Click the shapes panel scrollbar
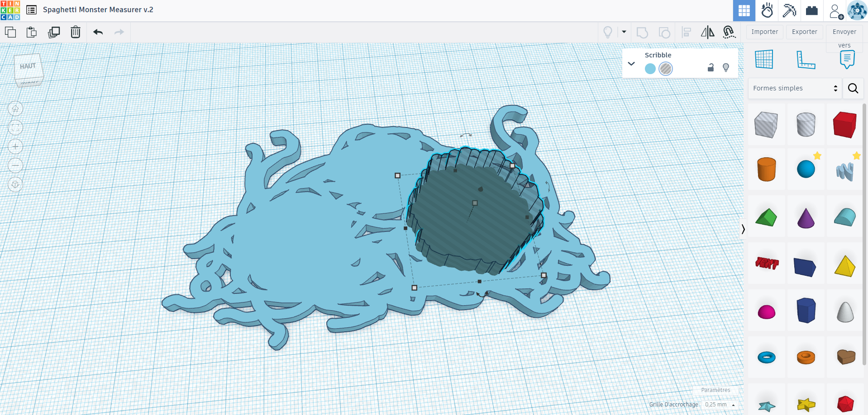Screen dimensions: 868x415 [x=865, y=235]
